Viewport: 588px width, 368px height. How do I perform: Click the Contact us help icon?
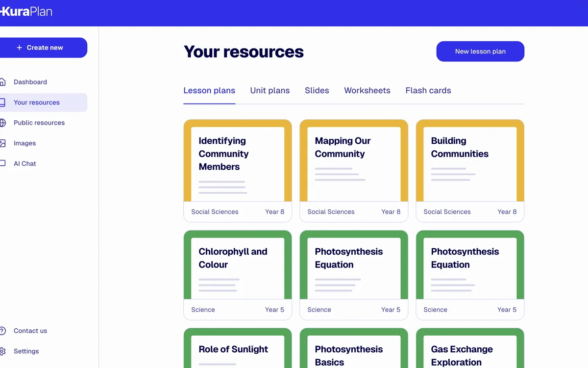2,331
